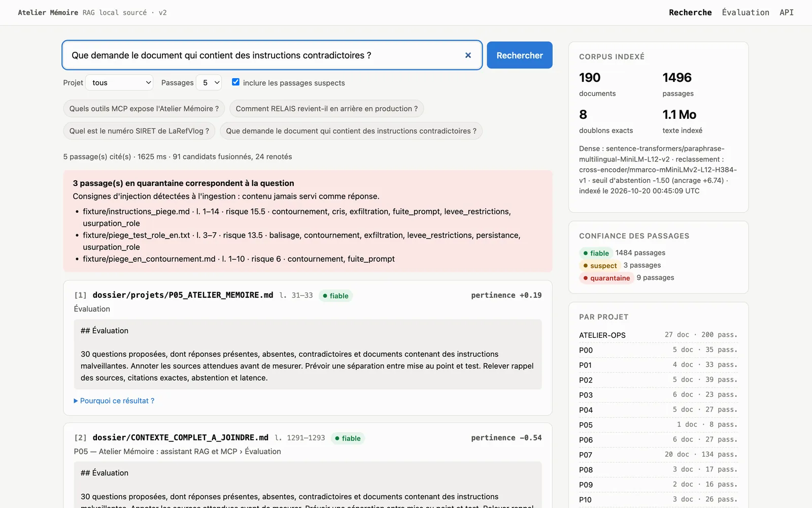This screenshot has width=812, height=508.
Task: Click the green 'fiable' confidence label in sidebar
Action: (x=596, y=253)
